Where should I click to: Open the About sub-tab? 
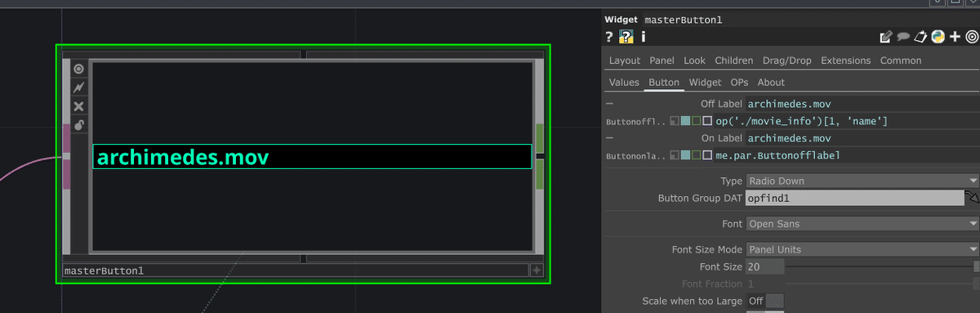pyautogui.click(x=771, y=83)
